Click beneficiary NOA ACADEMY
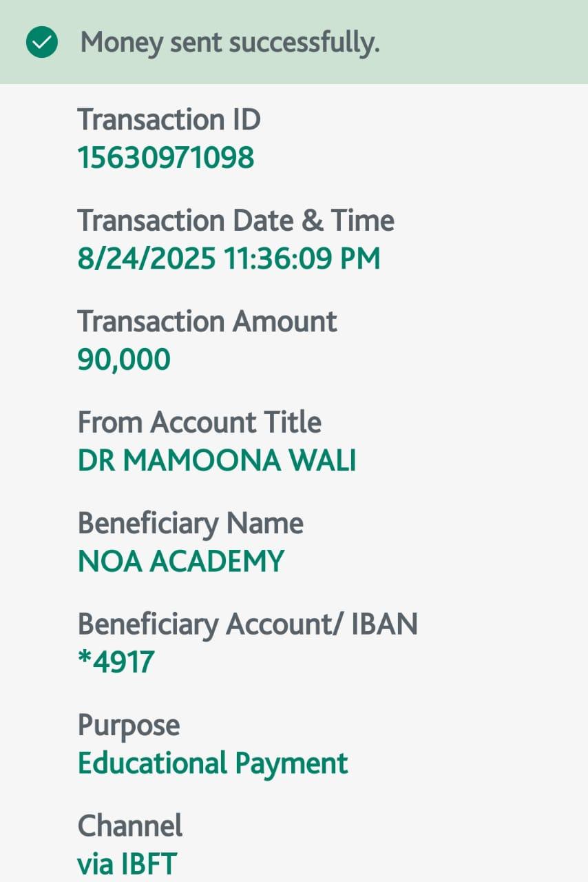The height and width of the screenshot is (882, 588). (x=180, y=562)
